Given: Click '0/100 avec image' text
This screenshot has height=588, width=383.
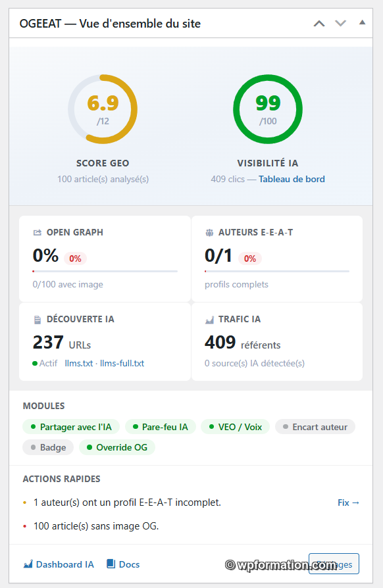Looking at the screenshot, I should 68,285.
